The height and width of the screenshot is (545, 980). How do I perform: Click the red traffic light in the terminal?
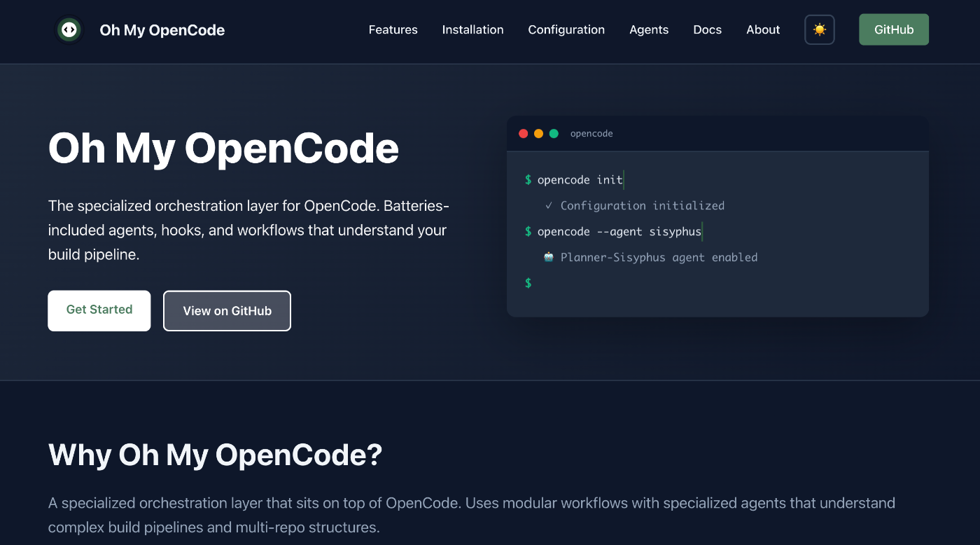click(524, 133)
